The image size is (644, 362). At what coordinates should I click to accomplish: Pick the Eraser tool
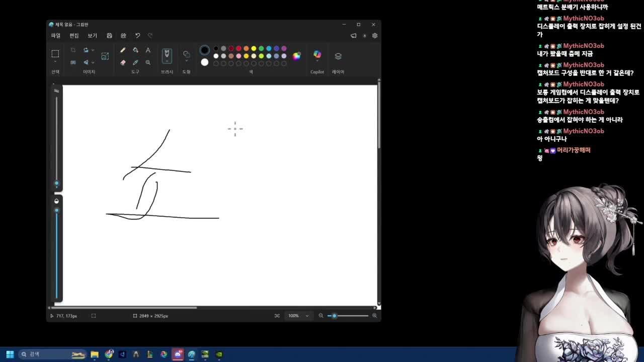point(123,62)
